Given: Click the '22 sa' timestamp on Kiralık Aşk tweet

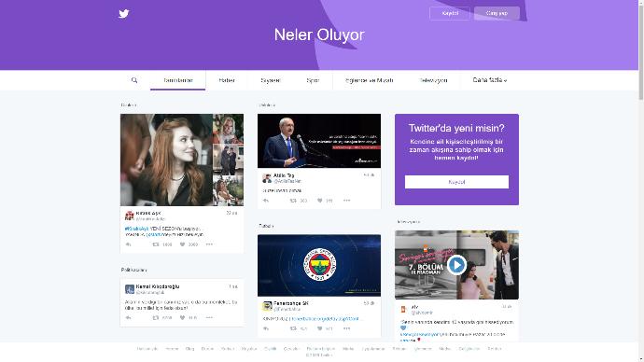Looking at the screenshot, I should tap(231, 213).
